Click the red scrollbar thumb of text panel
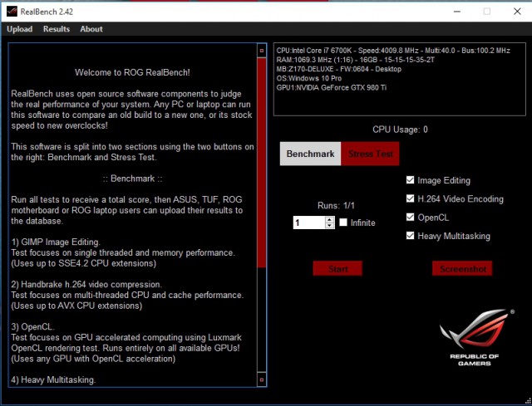Viewport: 532px width, 406px height. 262,163
